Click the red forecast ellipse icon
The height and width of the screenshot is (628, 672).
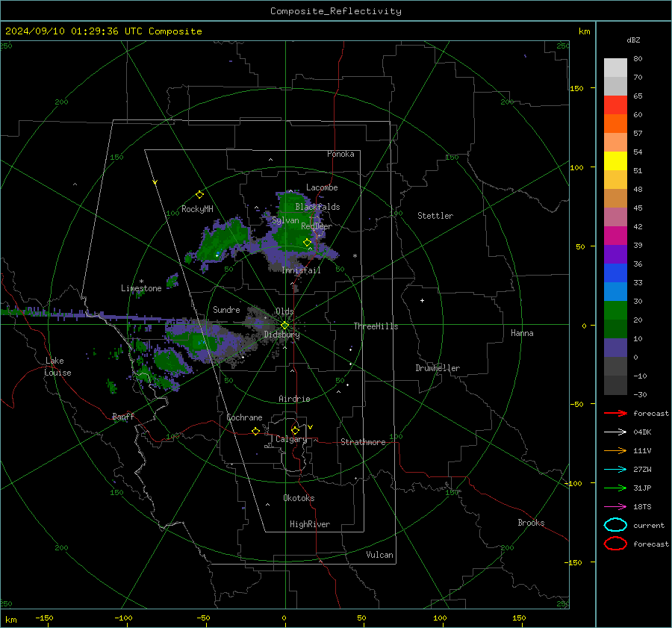click(615, 544)
